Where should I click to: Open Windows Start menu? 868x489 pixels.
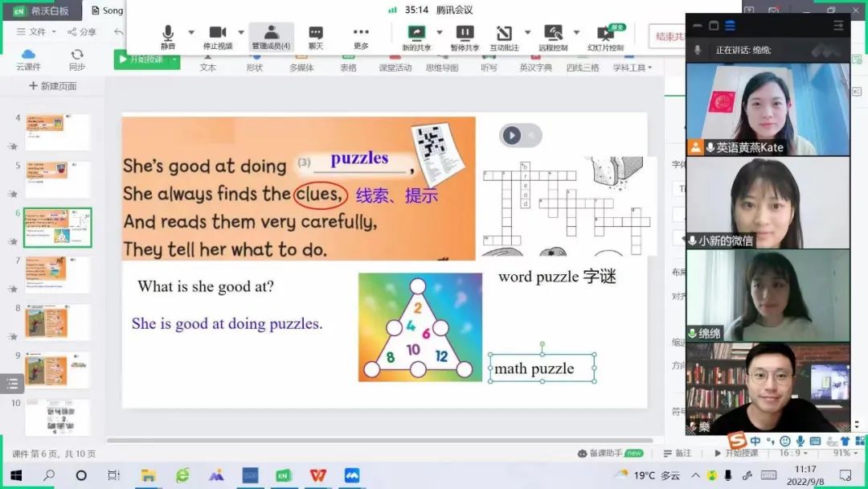coord(15,475)
